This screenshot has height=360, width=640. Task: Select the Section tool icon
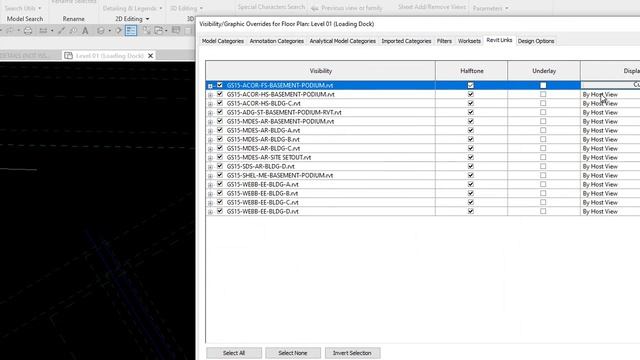[x=118, y=31]
